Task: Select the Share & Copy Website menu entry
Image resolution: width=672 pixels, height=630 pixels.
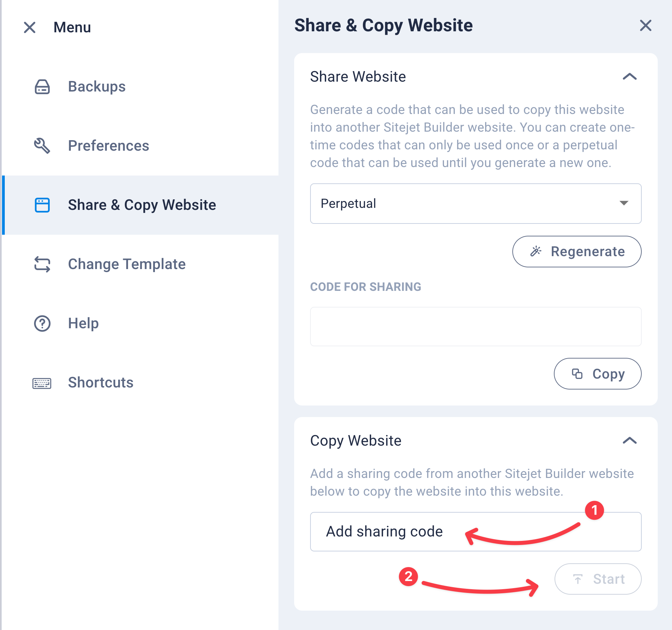Action: (x=142, y=205)
